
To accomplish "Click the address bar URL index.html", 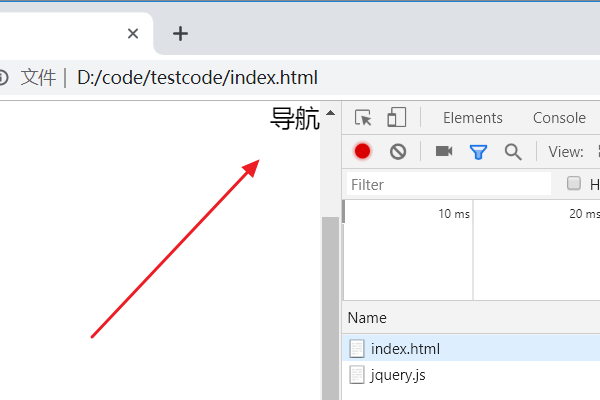I will [x=197, y=78].
